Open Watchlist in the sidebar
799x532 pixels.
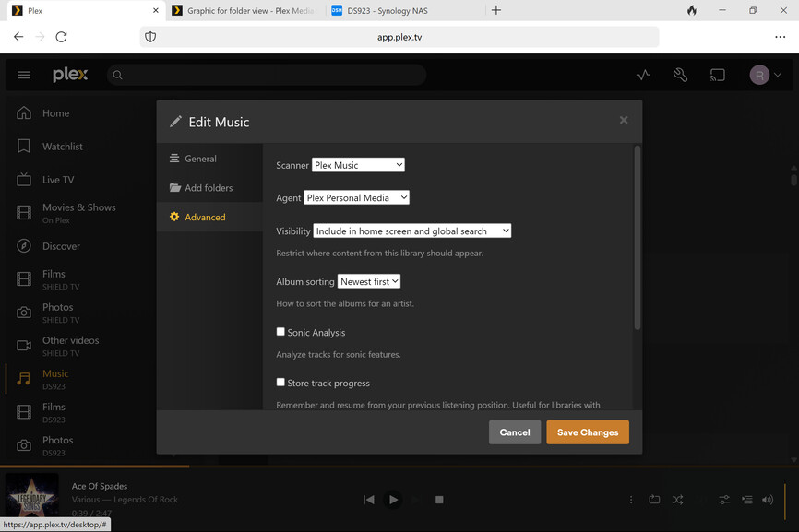[62, 147]
